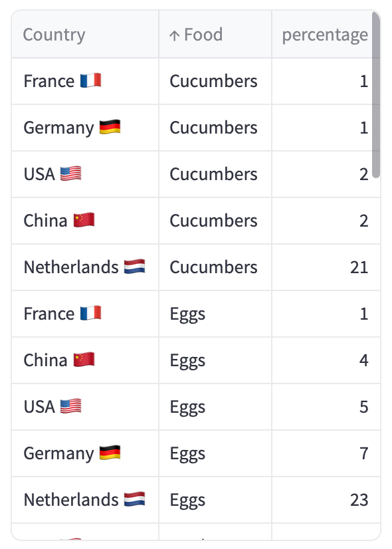This screenshot has width=392, height=549.
Task: Select the percentage cell showing 7
Action: 326,454
